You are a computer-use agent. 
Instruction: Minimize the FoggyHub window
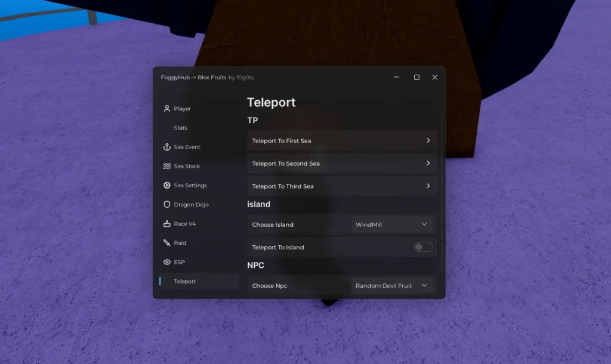pyautogui.click(x=397, y=78)
